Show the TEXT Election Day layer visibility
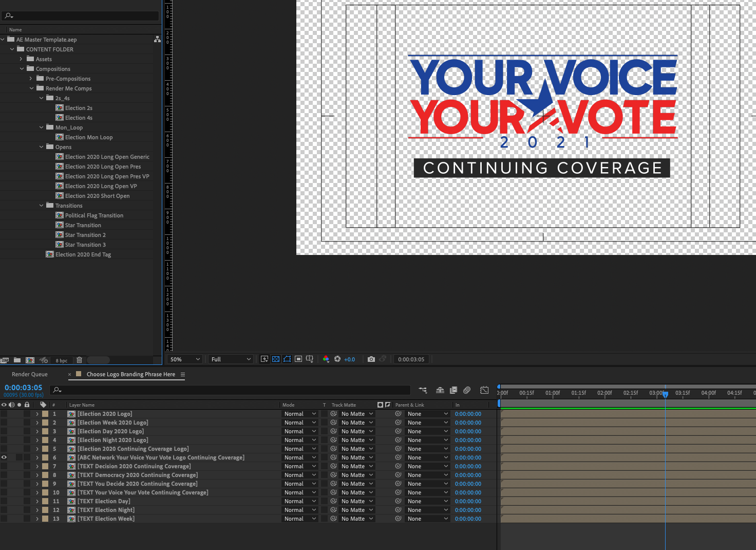This screenshot has height=550, width=756. pyautogui.click(x=4, y=501)
